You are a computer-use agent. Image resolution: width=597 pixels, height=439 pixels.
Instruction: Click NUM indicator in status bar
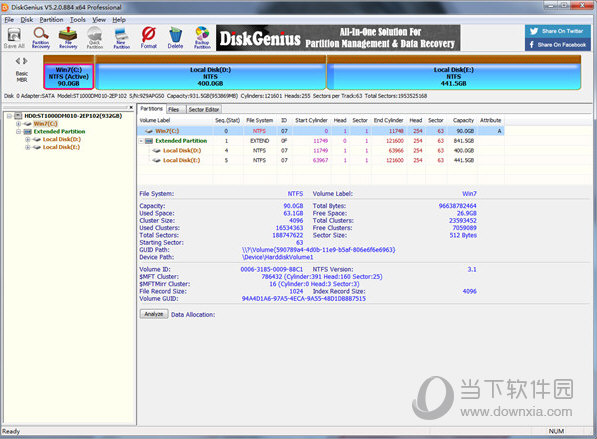556,431
